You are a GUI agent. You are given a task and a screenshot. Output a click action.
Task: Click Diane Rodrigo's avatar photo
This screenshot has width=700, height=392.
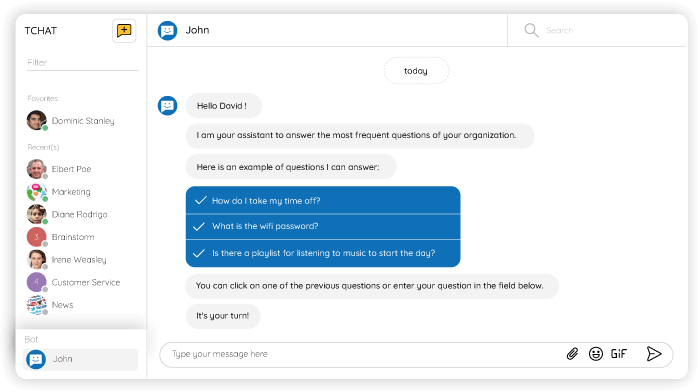[37, 214]
